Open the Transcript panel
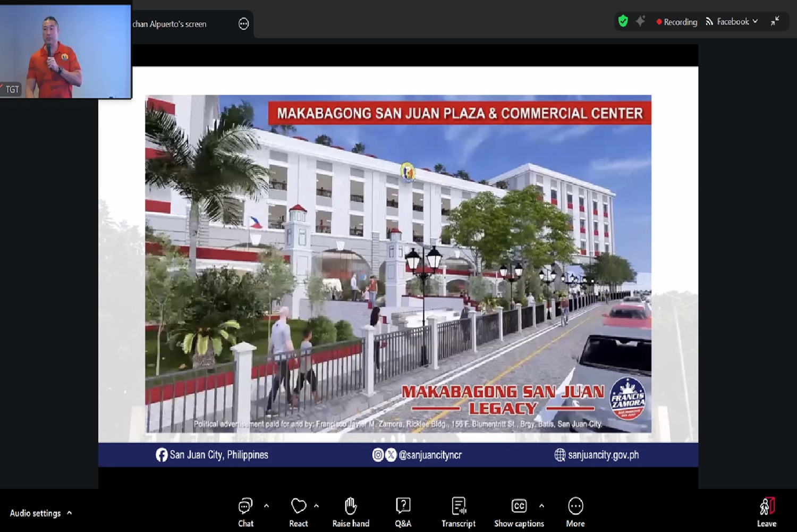Viewport: 797px width, 532px height. point(459,512)
